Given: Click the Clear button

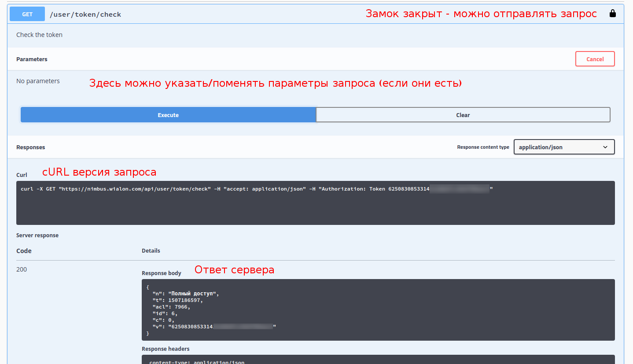Looking at the screenshot, I should 463,115.
